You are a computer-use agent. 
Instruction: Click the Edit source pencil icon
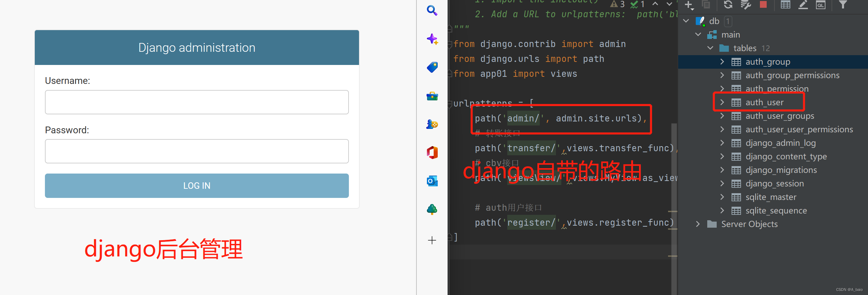803,4
